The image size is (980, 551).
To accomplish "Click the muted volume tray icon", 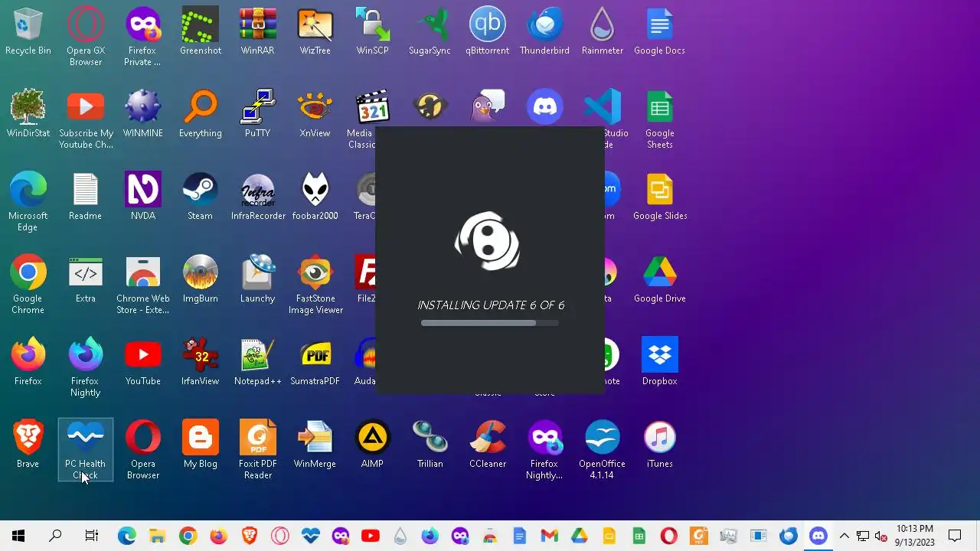I will 880,536.
